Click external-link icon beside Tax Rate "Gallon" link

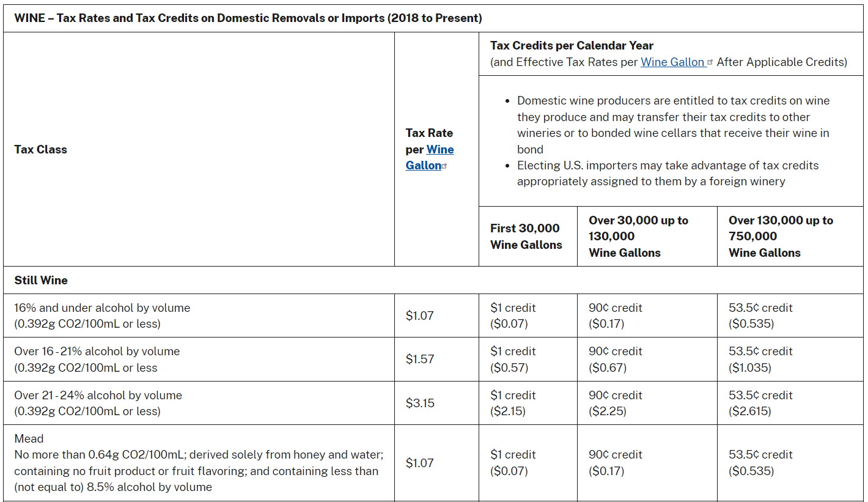tap(444, 166)
